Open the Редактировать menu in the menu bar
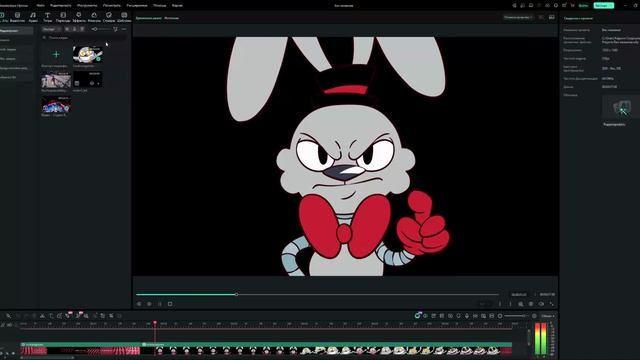The width and height of the screenshot is (640, 360). click(x=60, y=5)
